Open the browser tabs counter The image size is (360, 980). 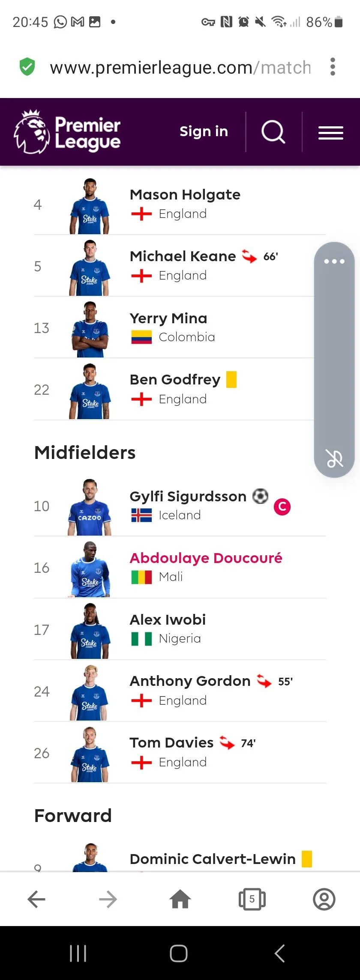[252, 899]
